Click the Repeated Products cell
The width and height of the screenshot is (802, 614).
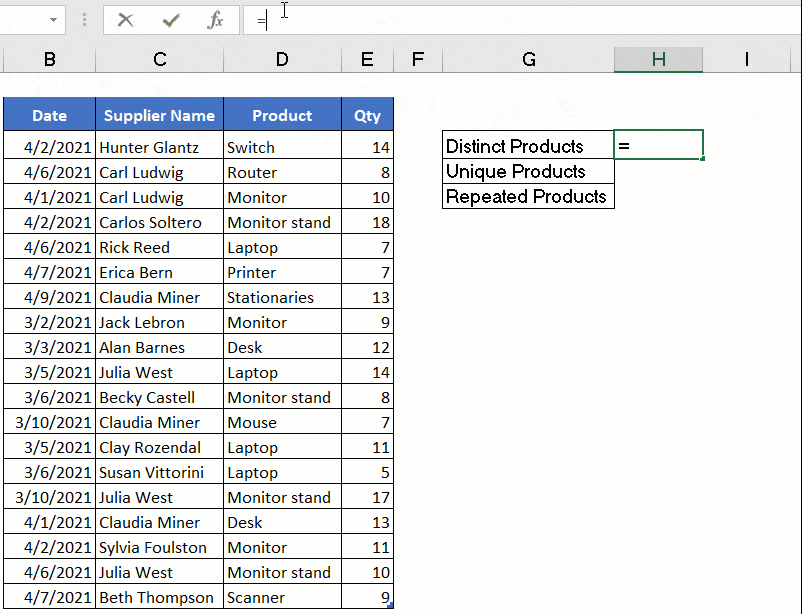pyautogui.click(x=528, y=196)
